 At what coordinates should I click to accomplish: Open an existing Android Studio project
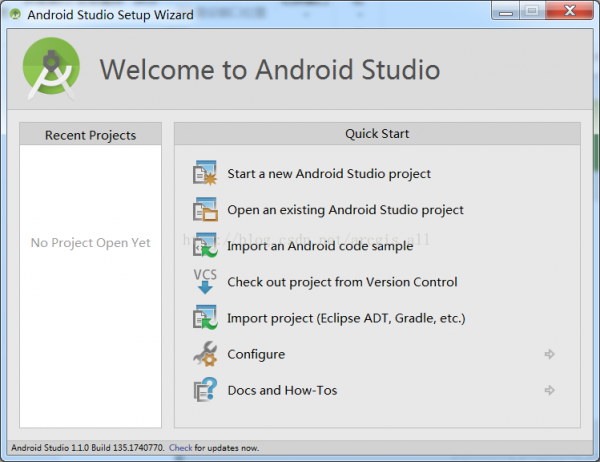(x=345, y=210)
